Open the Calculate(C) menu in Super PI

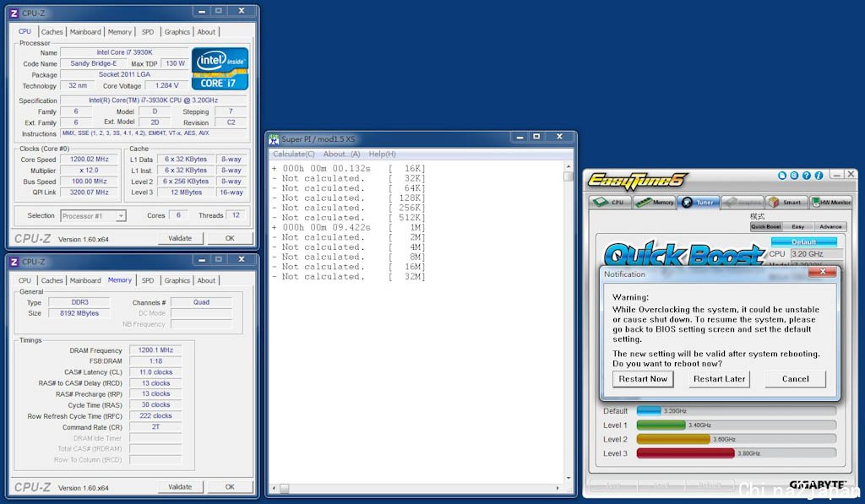click(293, 154)
